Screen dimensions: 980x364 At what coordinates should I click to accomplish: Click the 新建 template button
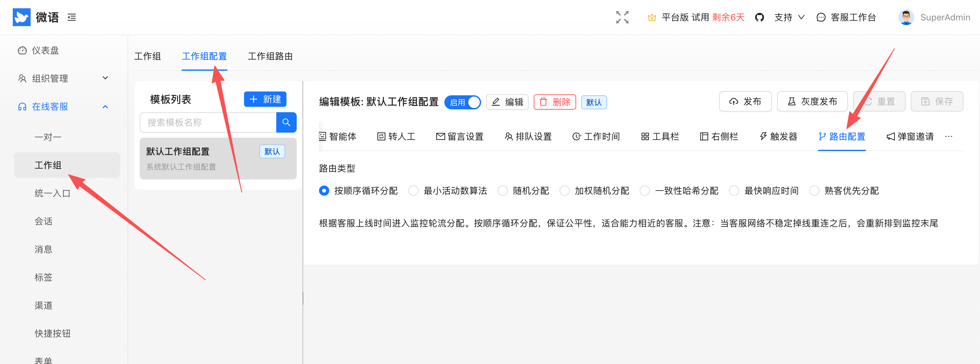click(265, 99)
